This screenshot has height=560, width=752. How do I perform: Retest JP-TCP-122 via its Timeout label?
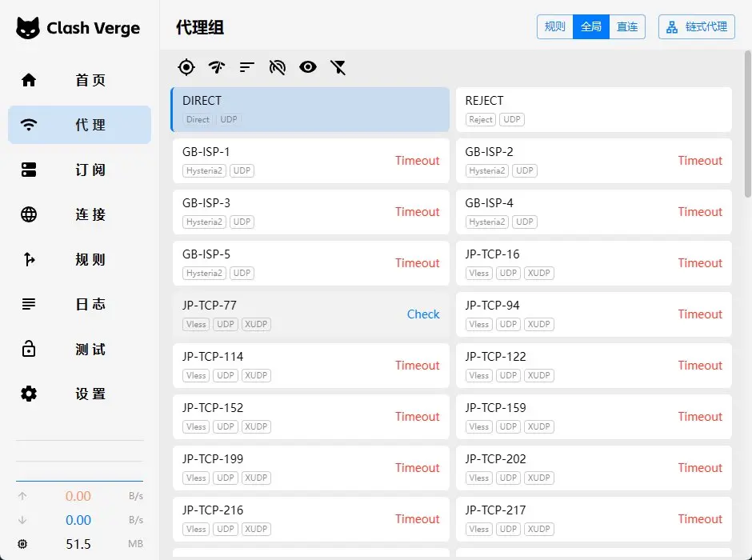click(x=700, y=366)
